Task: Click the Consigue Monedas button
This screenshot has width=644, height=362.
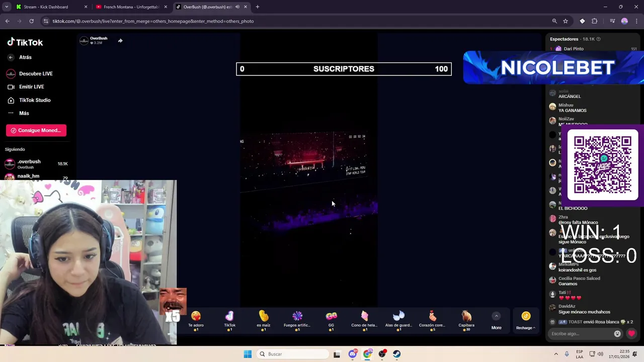Action: pos(36,130)
